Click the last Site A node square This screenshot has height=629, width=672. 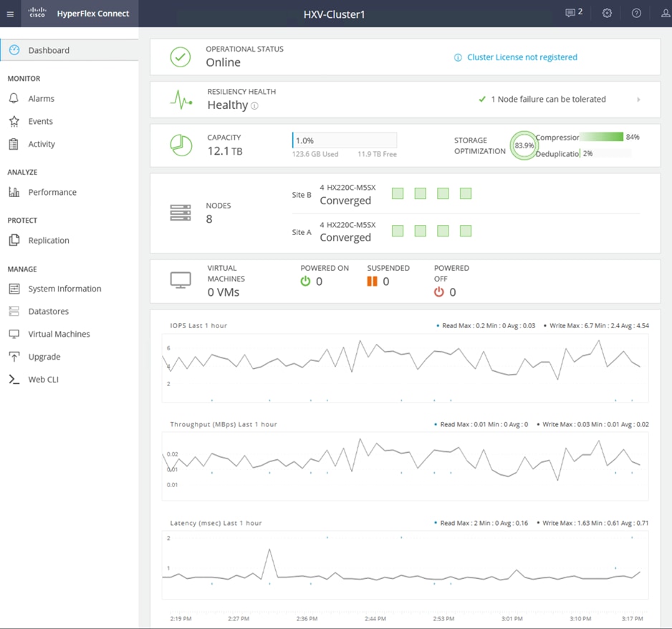[466, 231]
